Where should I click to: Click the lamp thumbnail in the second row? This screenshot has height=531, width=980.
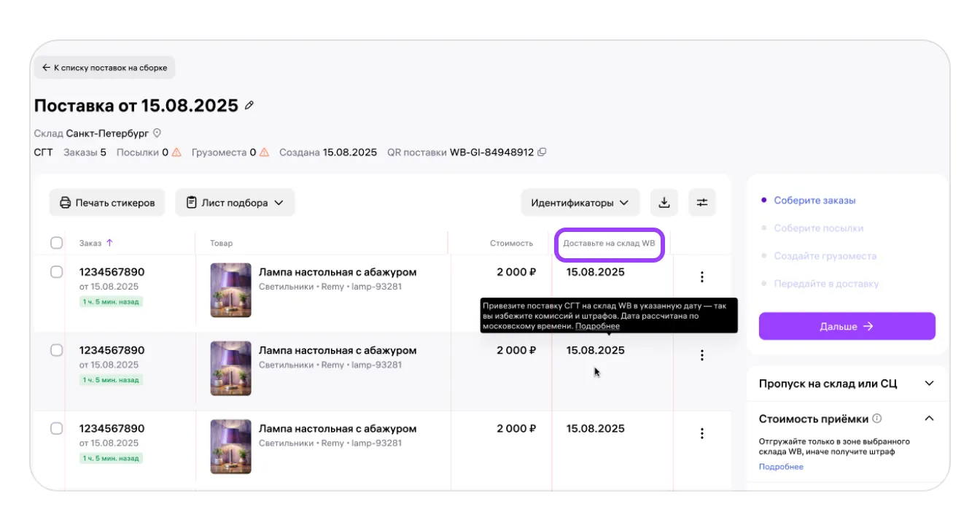coord(230,368)
